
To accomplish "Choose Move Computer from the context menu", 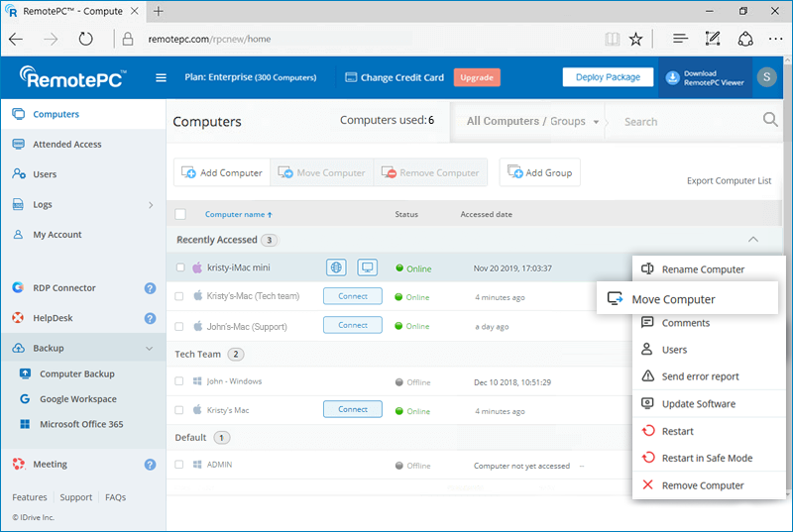I will pyautogui.click(x=672, y=299).
